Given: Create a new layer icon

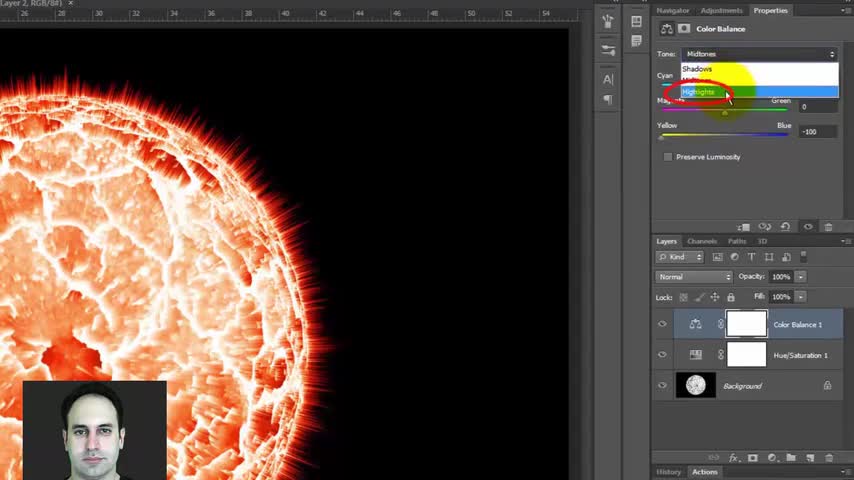Looking at the screenshot, I should [810, 458].
